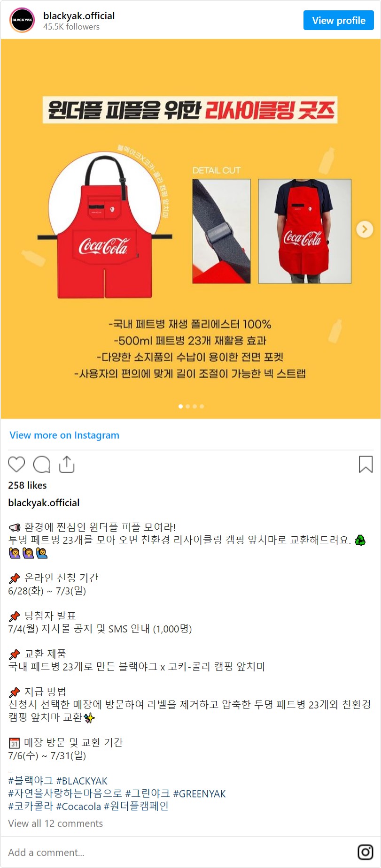View the 258 likes list
Image resolution: width=381 pixels, height=868 pixels.
coord(27,485)
